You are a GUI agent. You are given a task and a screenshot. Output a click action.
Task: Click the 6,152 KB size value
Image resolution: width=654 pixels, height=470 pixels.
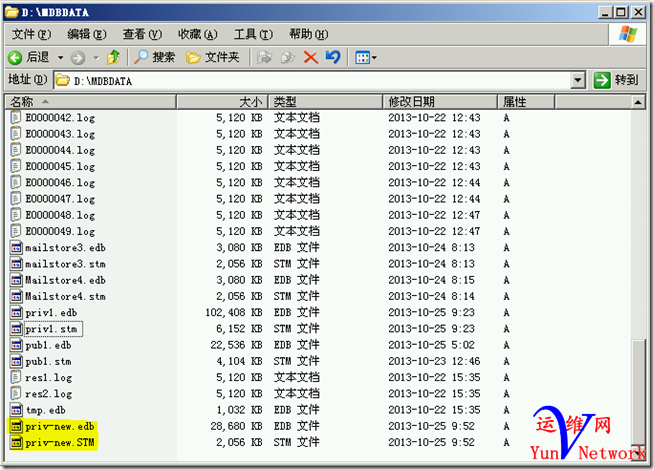click(x=239, y=329)
